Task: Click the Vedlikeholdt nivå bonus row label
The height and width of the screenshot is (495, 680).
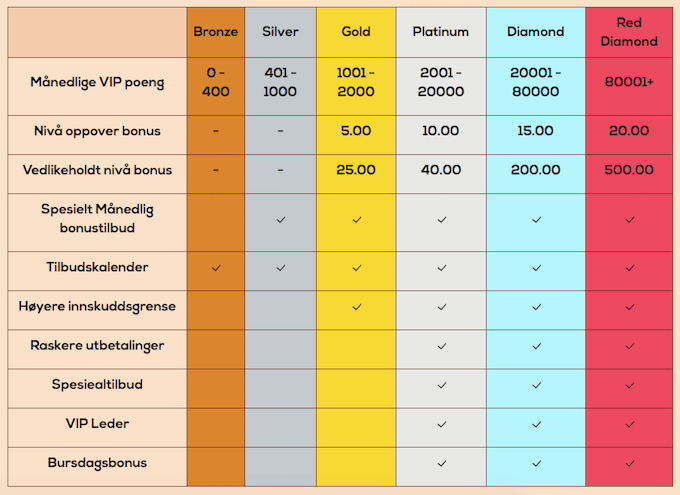Action: (x=97, y=170)
